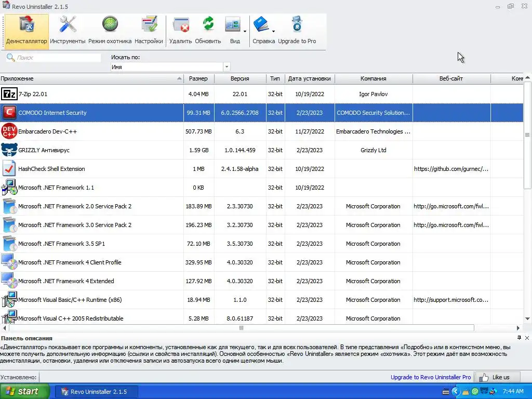Click the Visual C++ 2005 Redistributable icon
Viewport: 532px width, 399px height.
9,317
